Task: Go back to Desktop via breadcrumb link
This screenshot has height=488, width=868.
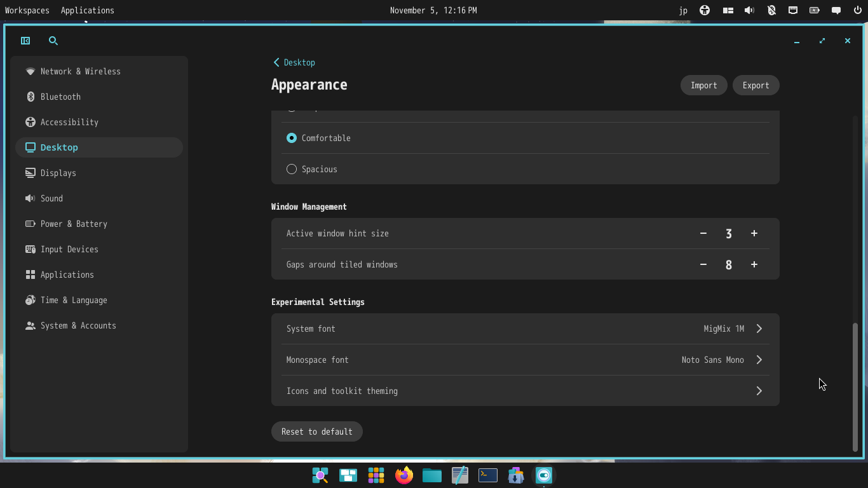Action: coord(294,62)
